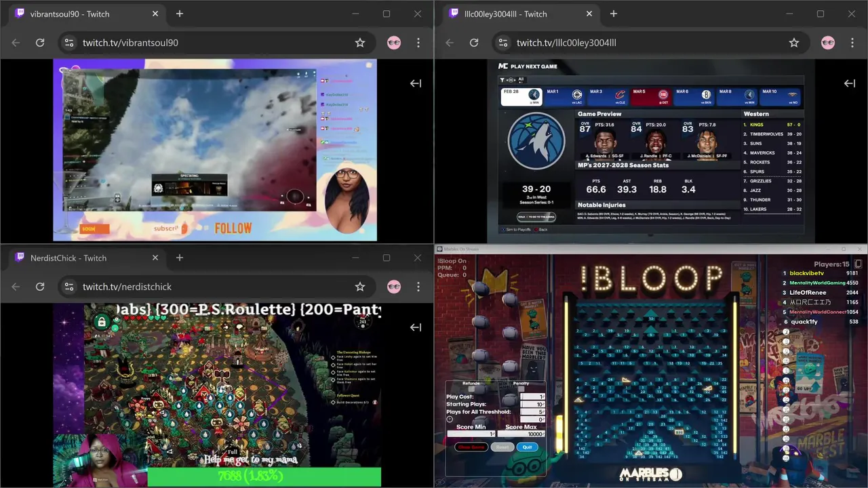Open profile avatar in lllc00ley3004lll window
Image resolution: width=868 pixels, height=488 pixels.
click(x=828, y=43)
